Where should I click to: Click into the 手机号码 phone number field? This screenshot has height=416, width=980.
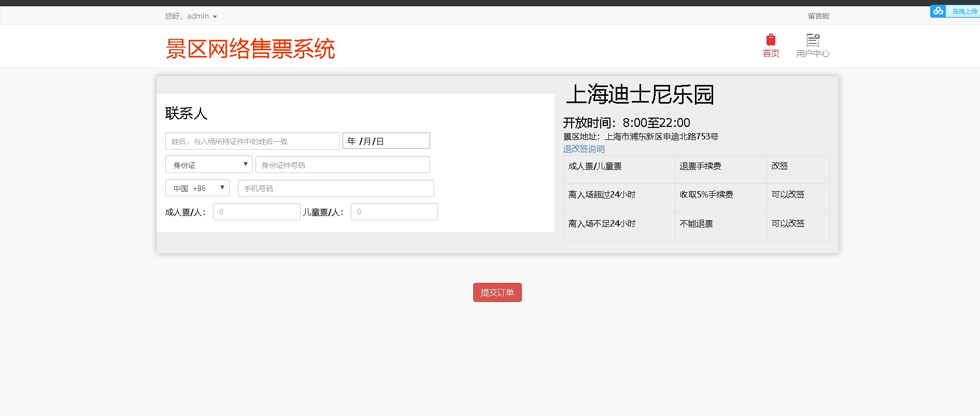[336, 188]
